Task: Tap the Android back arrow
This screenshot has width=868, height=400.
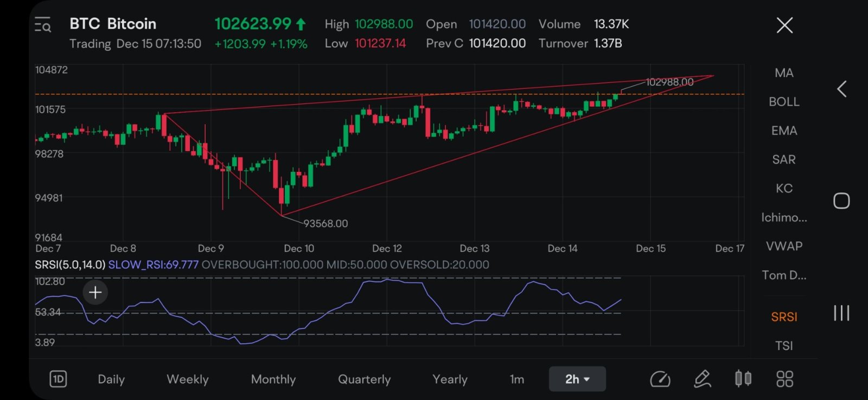Action: point(842,89)
